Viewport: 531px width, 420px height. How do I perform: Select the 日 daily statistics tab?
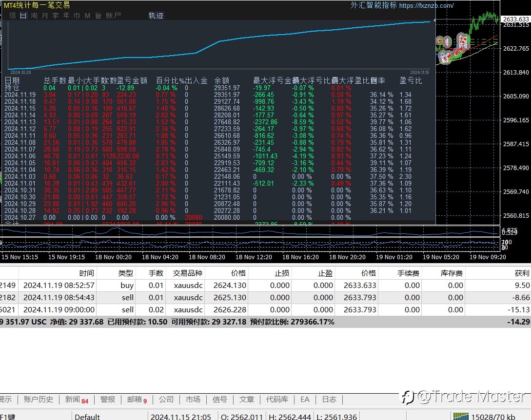click(23, 16)
